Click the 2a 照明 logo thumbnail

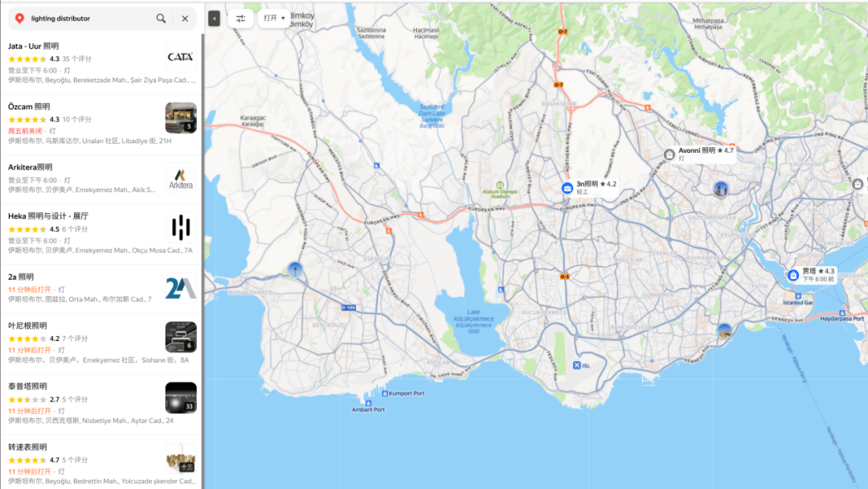[181, 288]
